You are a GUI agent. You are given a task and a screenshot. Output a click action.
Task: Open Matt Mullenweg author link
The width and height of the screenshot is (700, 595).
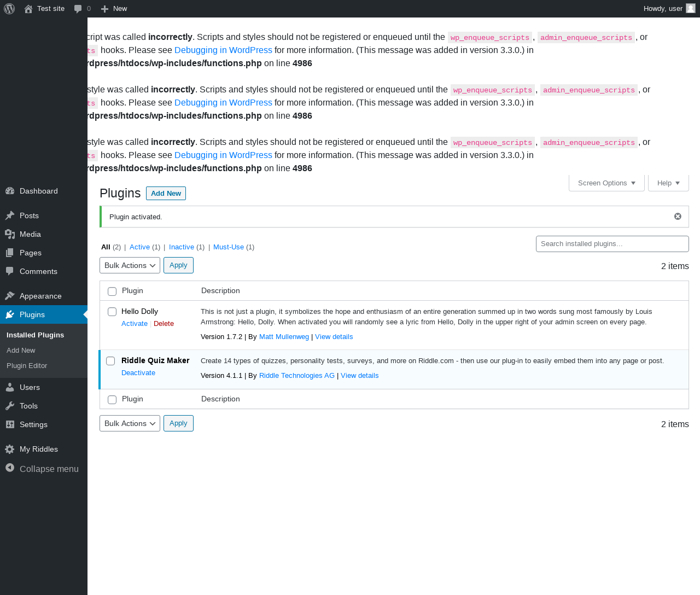[x=284, y=337]
